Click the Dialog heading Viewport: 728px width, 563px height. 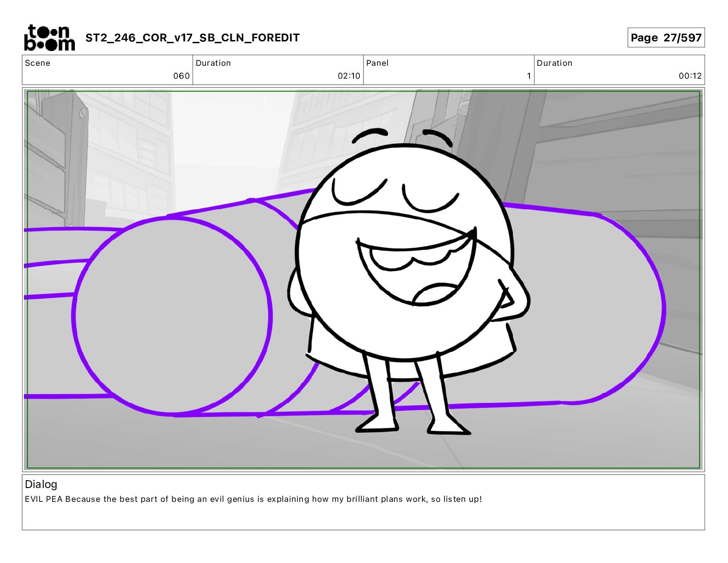click(x=41, y=484)
